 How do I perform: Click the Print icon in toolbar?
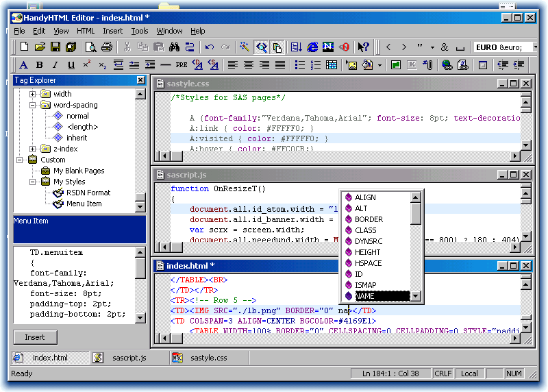106,47
